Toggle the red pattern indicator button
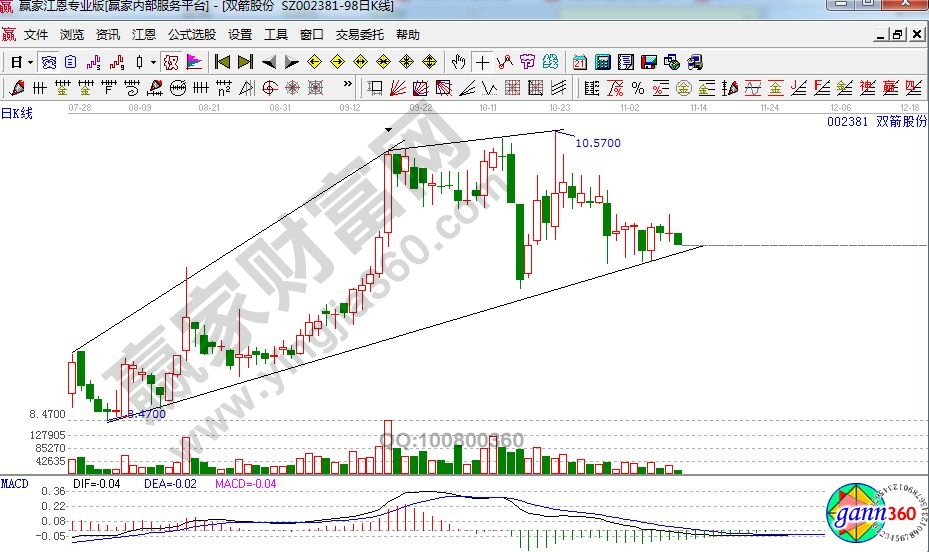 point(170,62)
